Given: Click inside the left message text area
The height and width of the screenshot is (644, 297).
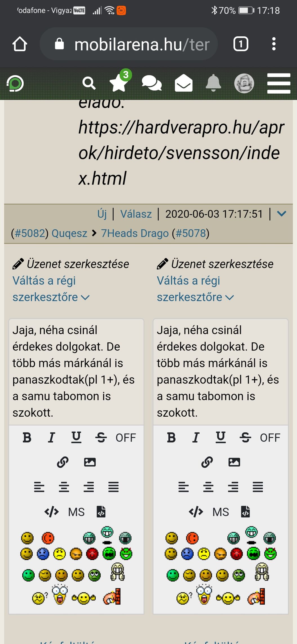Looking at the screenshot, I should click(76, 372).
